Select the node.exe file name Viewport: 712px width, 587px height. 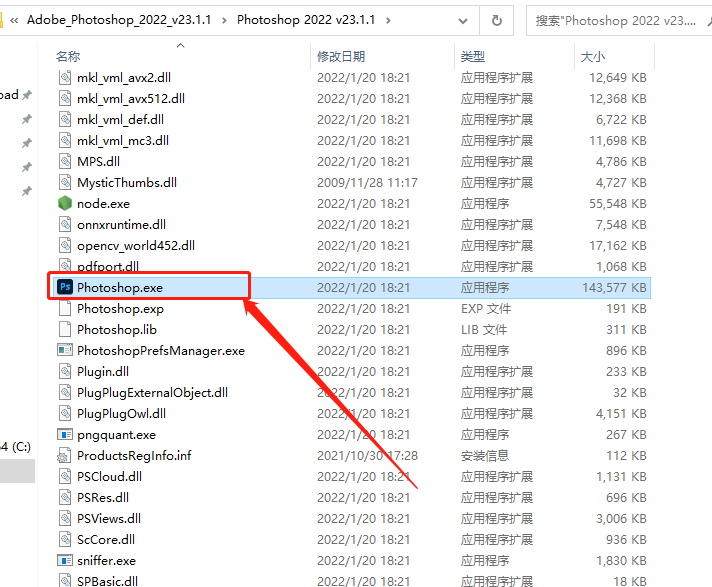104,203
